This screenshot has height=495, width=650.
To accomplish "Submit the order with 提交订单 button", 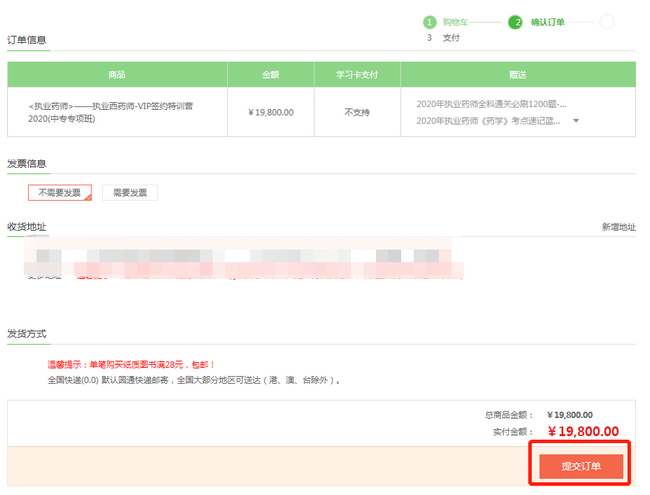I will 581,466.
